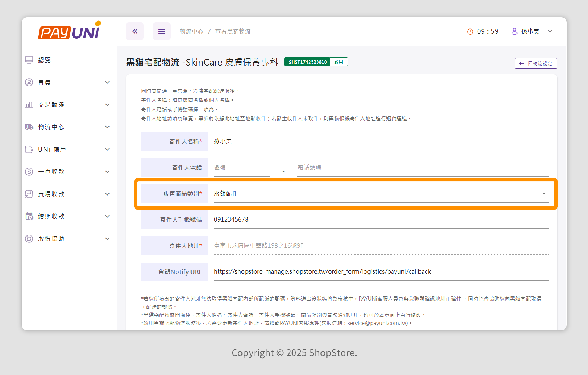This screenshot has height=375, width=588.
Task: Expand the 續期收款 menu chevron
Action: click(107, 216)
